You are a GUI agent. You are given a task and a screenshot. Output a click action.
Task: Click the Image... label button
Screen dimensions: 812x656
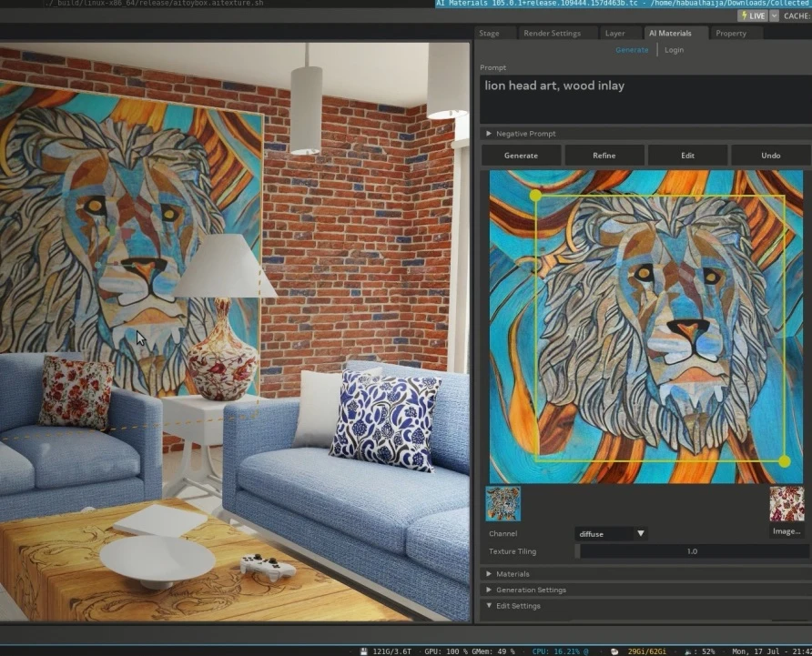click(x=787, y=531)
